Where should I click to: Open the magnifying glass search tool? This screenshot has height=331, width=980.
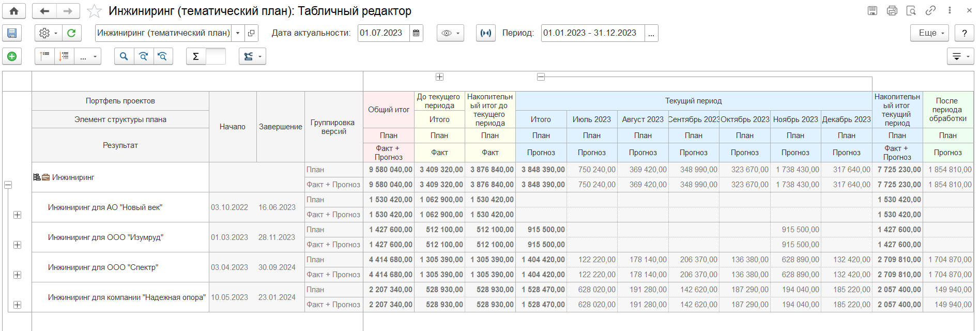click(x=124, y=56)
